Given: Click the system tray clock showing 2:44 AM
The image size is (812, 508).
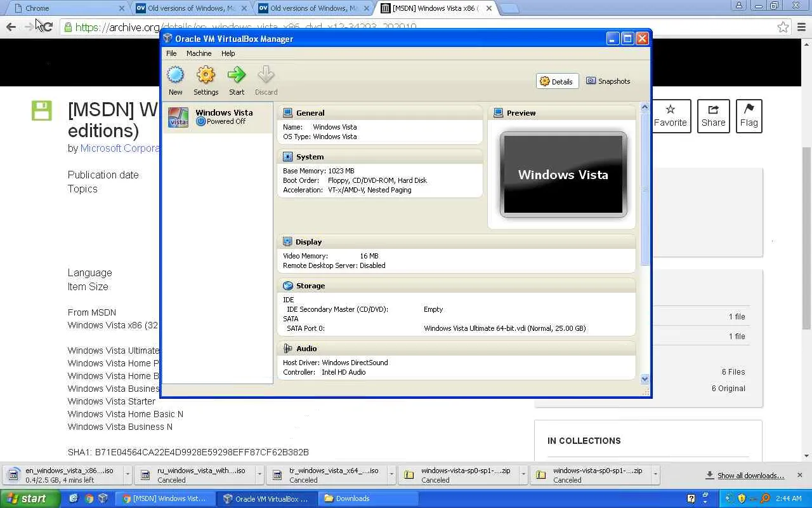Looking at the screenshot, I should [x=789, y=498].
